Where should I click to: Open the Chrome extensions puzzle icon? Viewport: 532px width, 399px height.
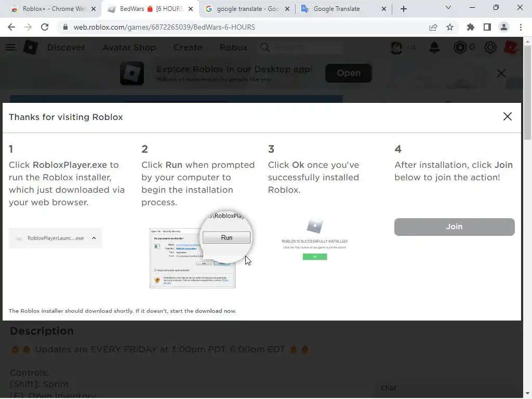coord(471,27)
